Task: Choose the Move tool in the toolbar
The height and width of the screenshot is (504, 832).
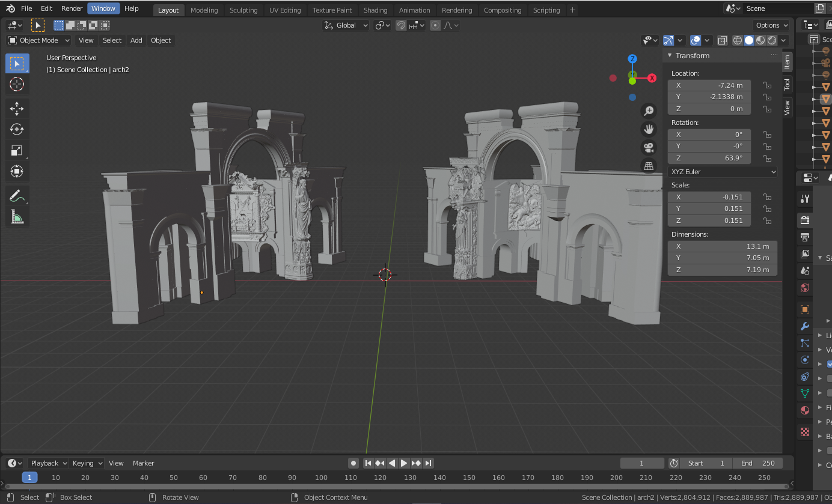Action: 17,109
